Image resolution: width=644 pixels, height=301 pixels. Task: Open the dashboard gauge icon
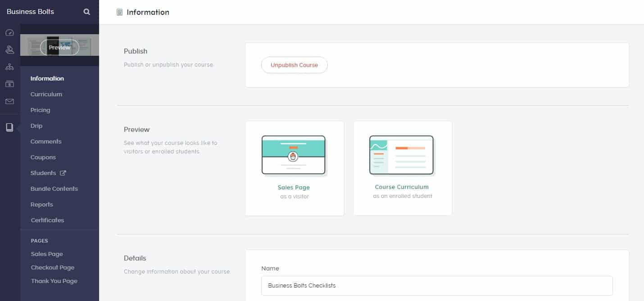click(9, 33)
